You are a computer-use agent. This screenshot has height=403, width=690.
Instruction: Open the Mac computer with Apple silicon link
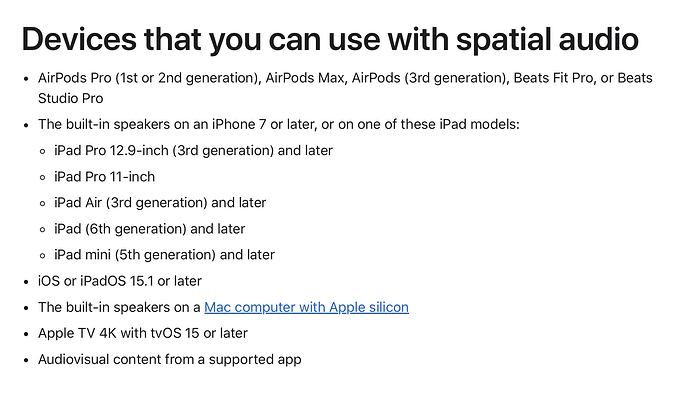306,307
